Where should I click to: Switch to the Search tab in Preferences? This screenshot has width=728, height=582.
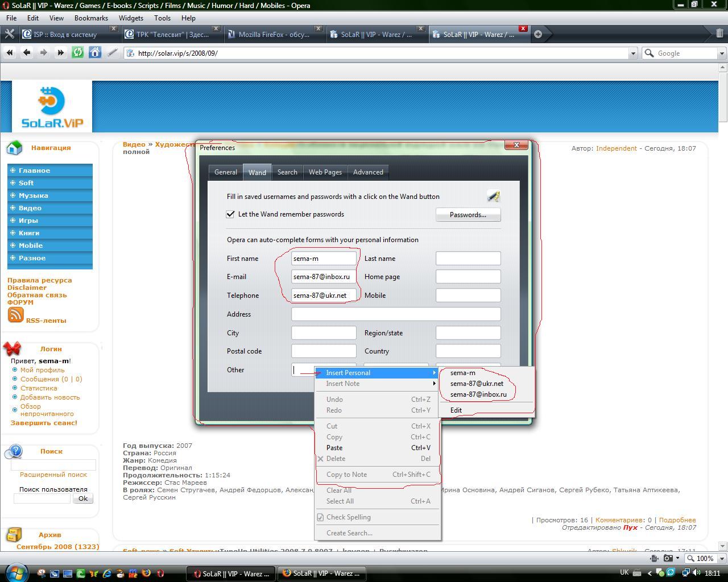(287, 172)
